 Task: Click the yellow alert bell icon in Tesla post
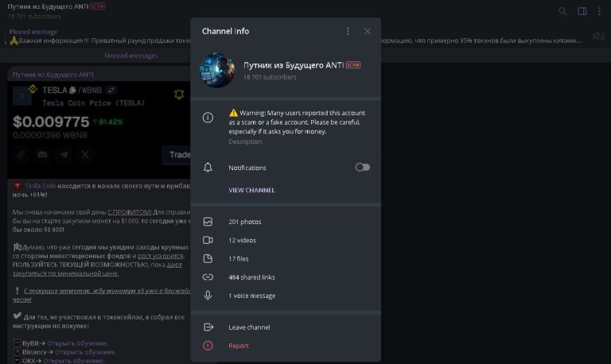pos(179,95)
